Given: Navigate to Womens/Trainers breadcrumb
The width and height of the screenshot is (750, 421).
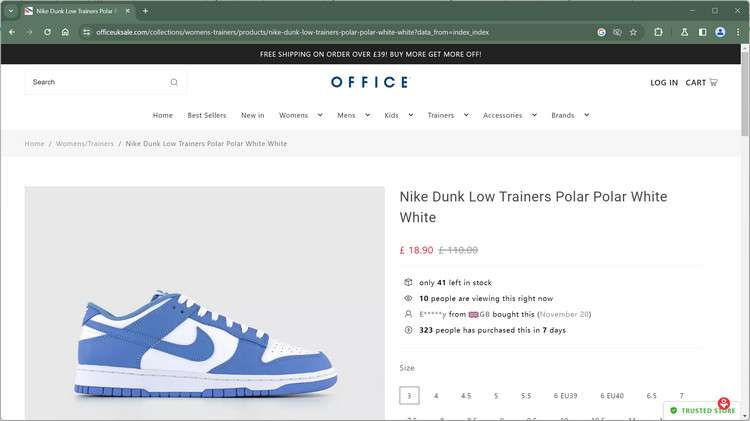Looking at the screenshot, I should (x=85, y=144).
